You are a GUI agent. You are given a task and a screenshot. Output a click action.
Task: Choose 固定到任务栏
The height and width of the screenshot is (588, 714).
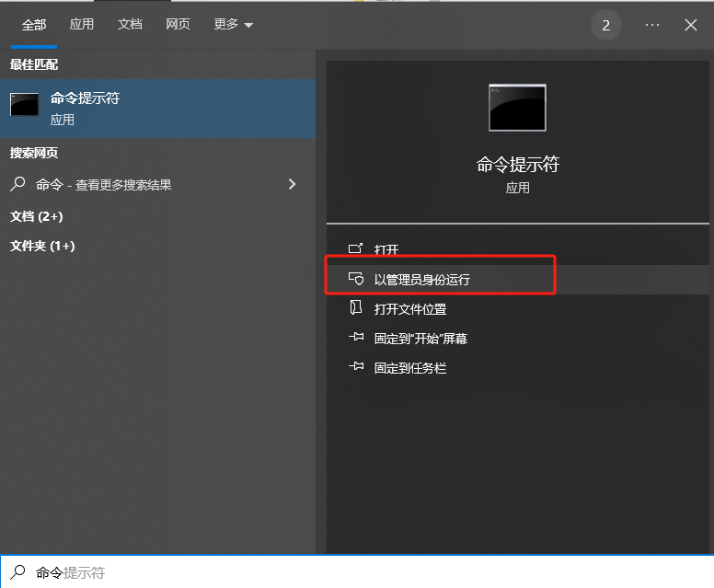point(518,368)
